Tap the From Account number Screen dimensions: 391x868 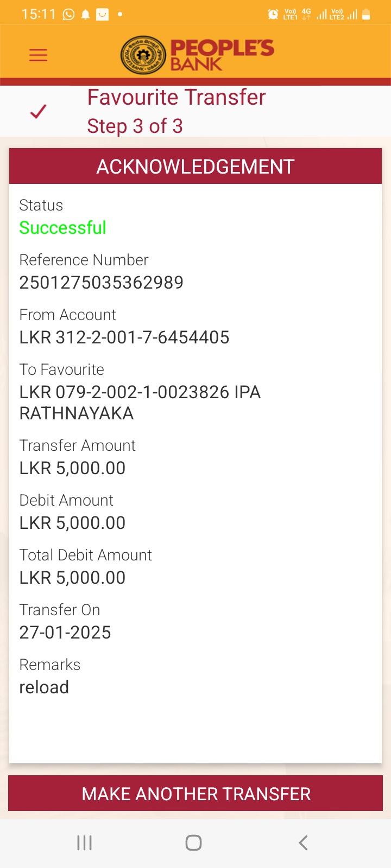coord(124,337)
